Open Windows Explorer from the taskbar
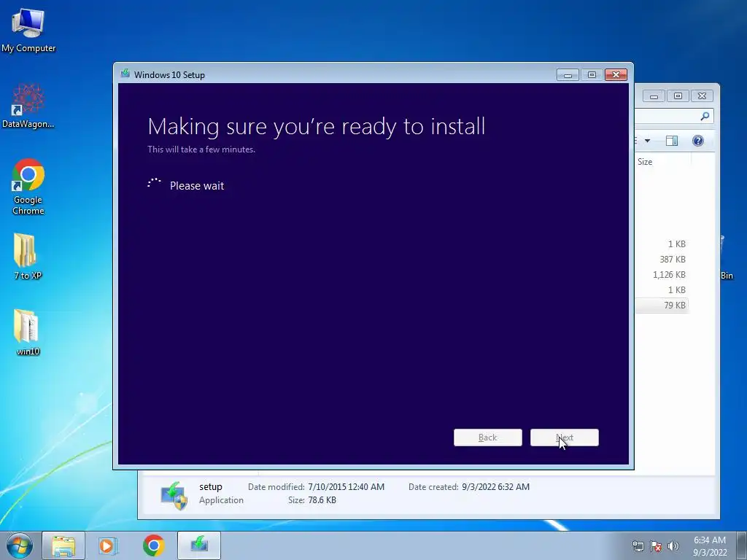The height and width of the screenshot is (560, 747). (x=63, y=545)
